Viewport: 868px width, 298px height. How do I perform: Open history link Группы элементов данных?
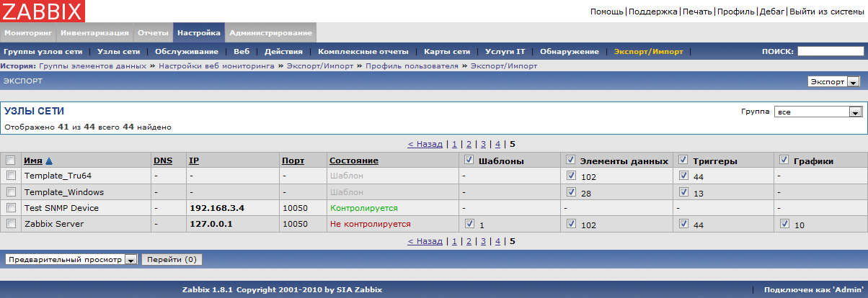tap(93, 66)
